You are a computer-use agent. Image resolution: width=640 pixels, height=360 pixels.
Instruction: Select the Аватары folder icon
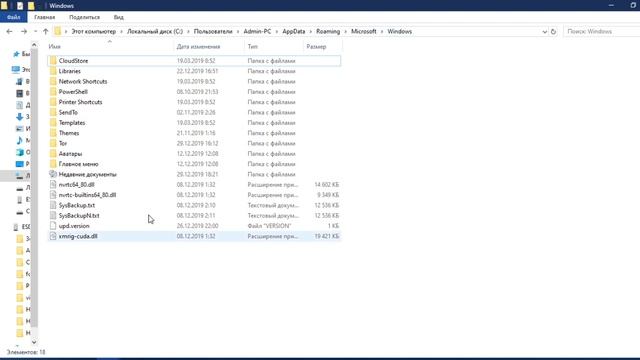point(53,153)
